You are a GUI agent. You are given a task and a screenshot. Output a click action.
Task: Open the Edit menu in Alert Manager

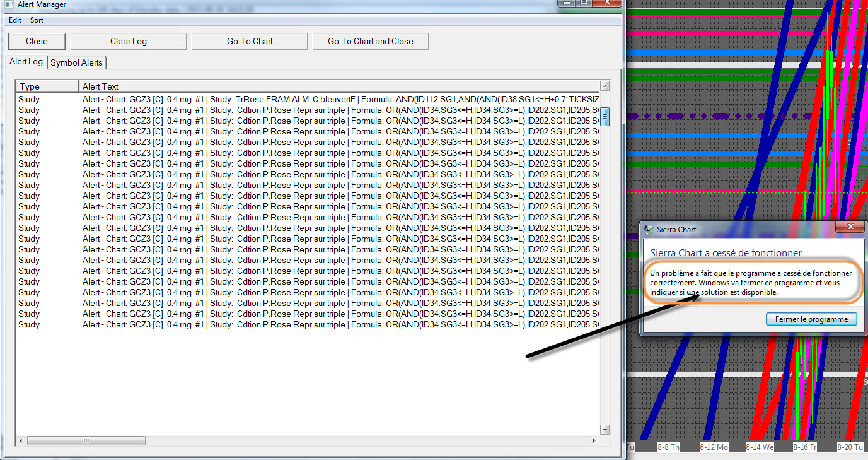click(x=15, y=20)
